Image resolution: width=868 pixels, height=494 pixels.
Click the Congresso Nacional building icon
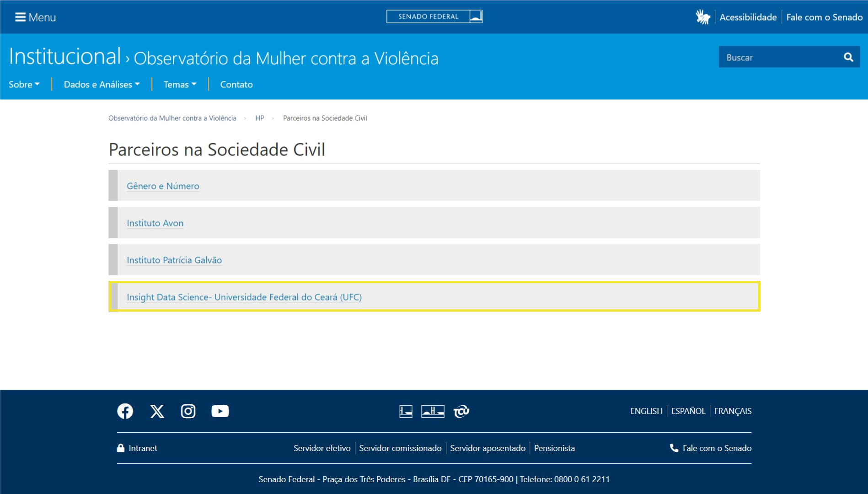click(433, 411)
